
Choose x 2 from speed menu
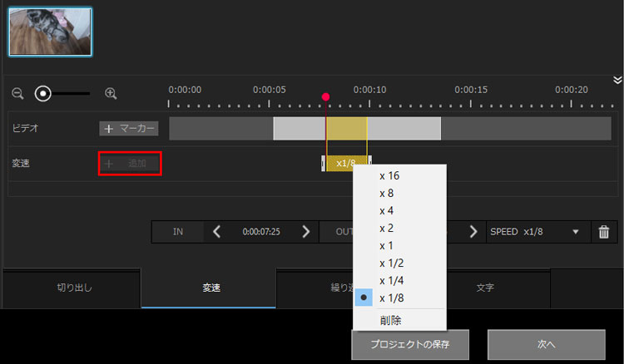coord(386,229)
